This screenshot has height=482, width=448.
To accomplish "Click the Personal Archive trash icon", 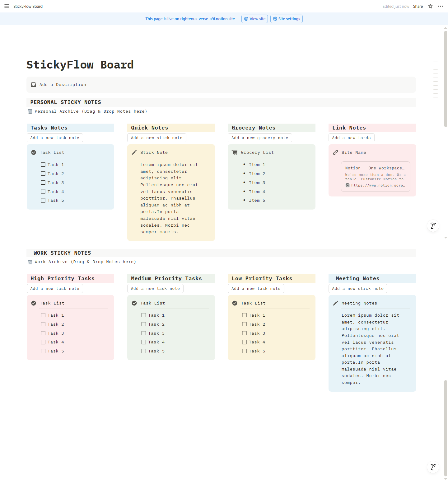I will coord(30,111).
